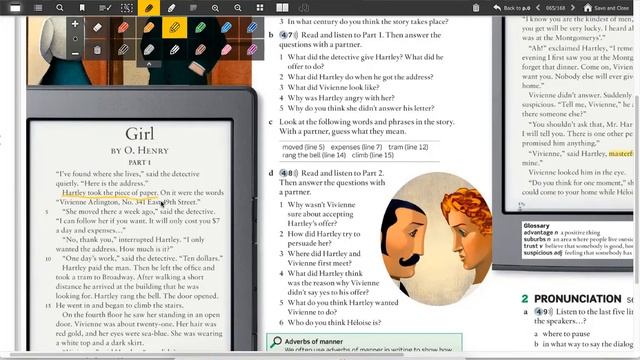Image resolution: width=640 pixels, height=360 pixels.
Task: Go to next page with right chevron
Action: pyautogui.click(x=573, y=8)
